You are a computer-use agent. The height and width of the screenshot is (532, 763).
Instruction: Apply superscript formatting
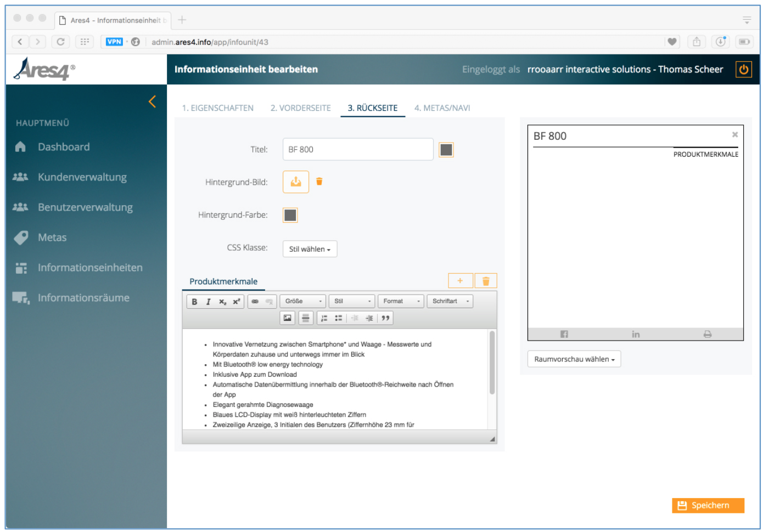(x=237, y=302)
